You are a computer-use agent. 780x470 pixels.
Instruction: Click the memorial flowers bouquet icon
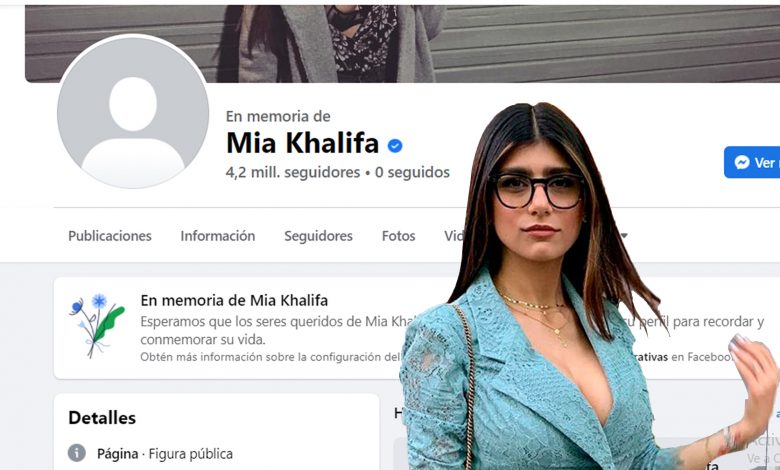click(97, 326)
